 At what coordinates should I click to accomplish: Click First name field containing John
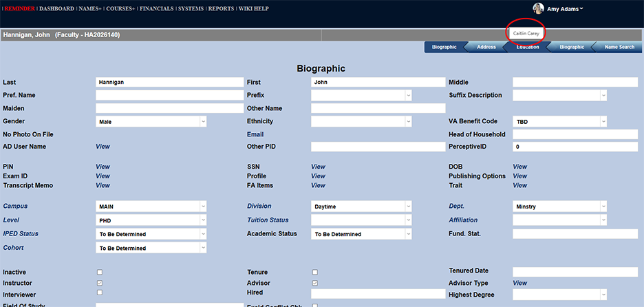click(378, 82)
